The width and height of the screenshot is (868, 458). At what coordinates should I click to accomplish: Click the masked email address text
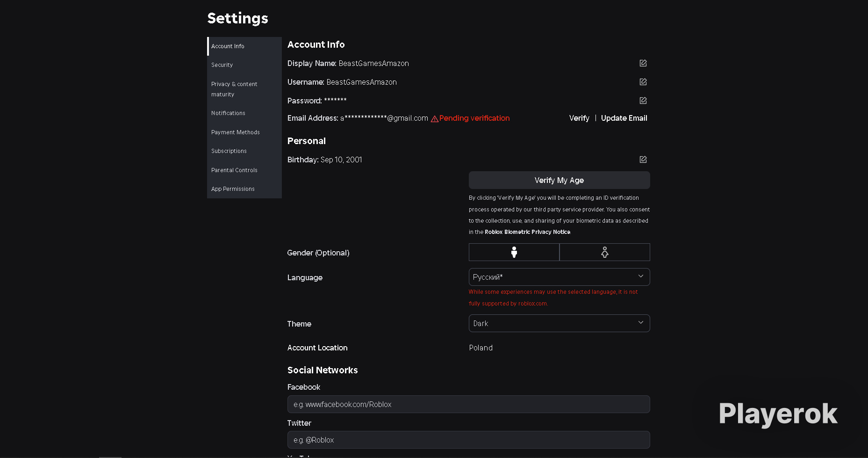click(x=384, y=118)
